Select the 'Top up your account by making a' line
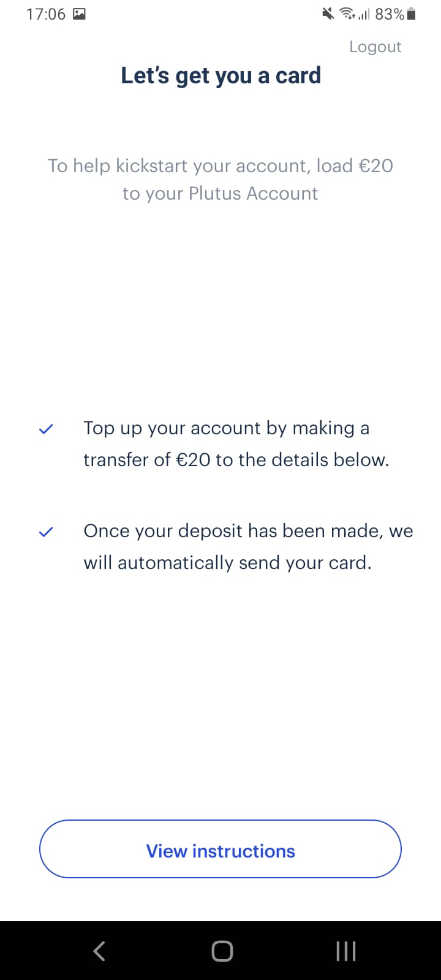Image resolution: width=441 pixels, height=980 pixels. pos(227,428)
